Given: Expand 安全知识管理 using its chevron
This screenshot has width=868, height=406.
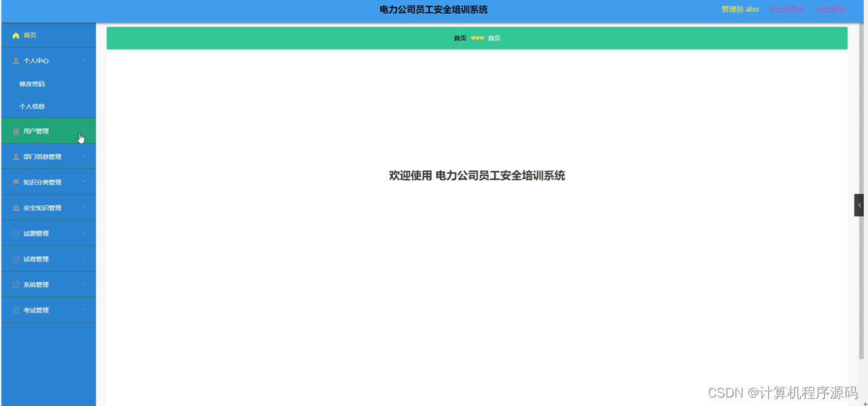Looking at the screenshot, I should [x=84, y=207].
